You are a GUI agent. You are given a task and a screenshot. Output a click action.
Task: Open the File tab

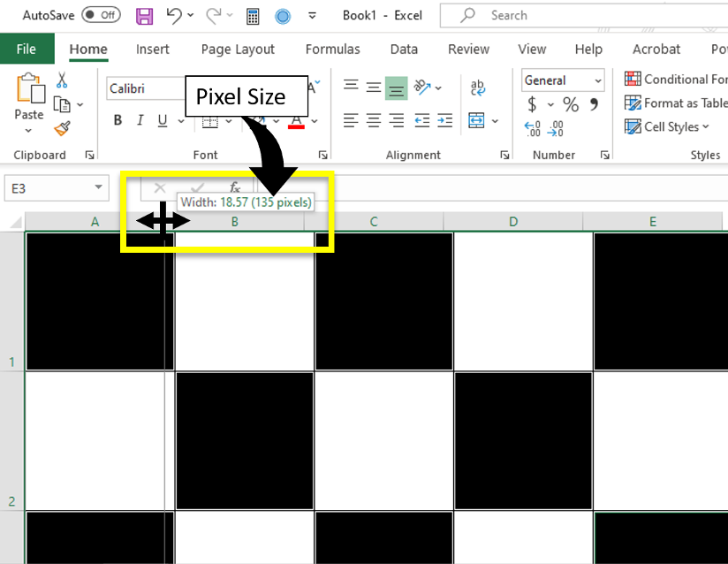tap(27, 49)
